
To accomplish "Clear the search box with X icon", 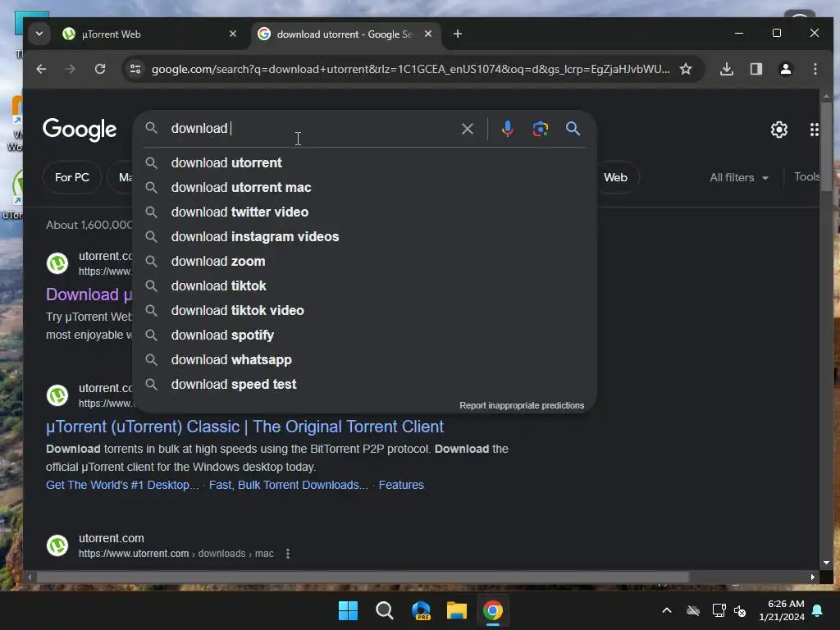I will click(467, 129).
